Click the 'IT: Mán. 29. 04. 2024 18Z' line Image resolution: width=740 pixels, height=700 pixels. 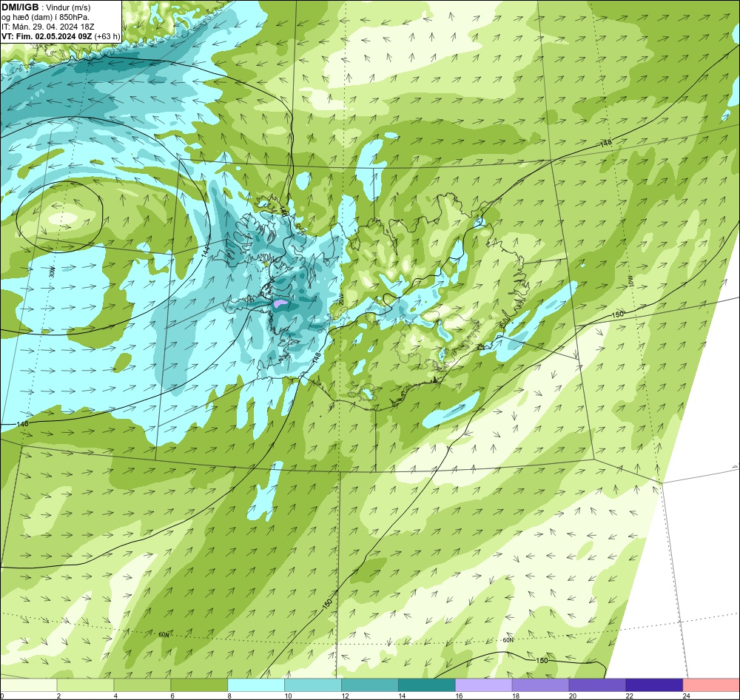[48, 27]
